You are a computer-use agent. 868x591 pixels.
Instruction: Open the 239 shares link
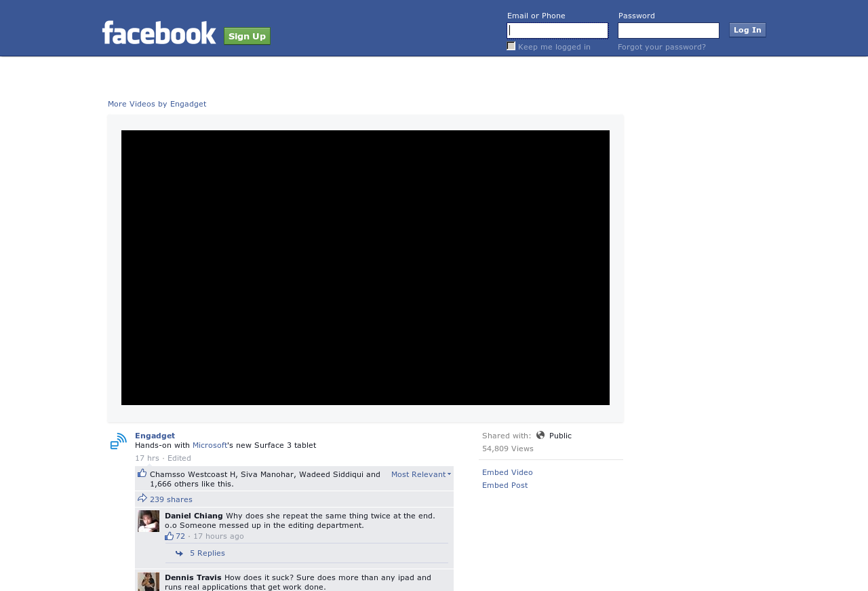pyautogui.click(x=171, y=499)
